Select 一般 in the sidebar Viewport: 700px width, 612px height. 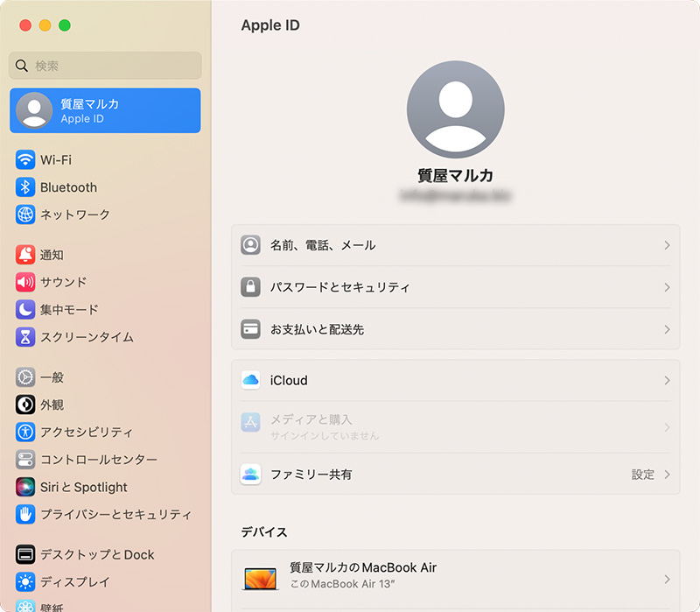(x=52, y=377)
